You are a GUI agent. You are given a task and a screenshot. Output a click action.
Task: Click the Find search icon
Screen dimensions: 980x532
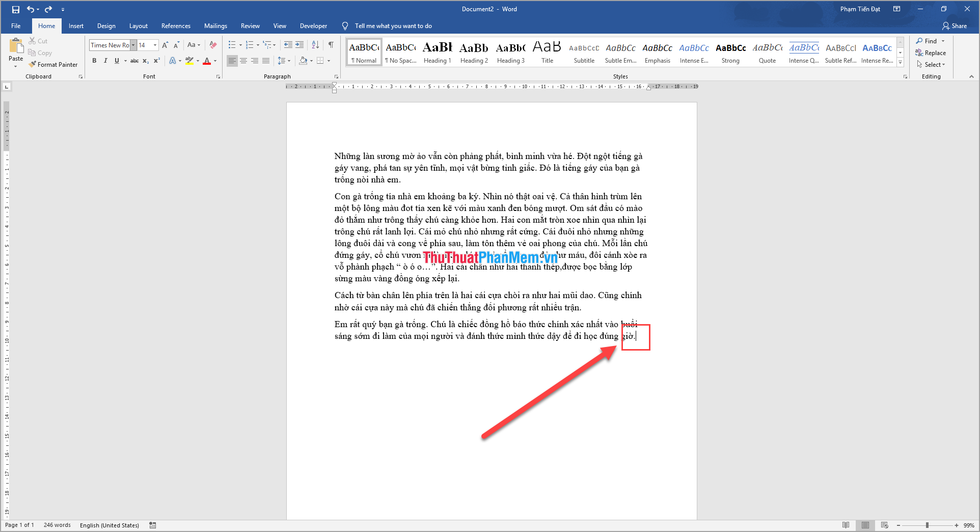click(926, 41)
